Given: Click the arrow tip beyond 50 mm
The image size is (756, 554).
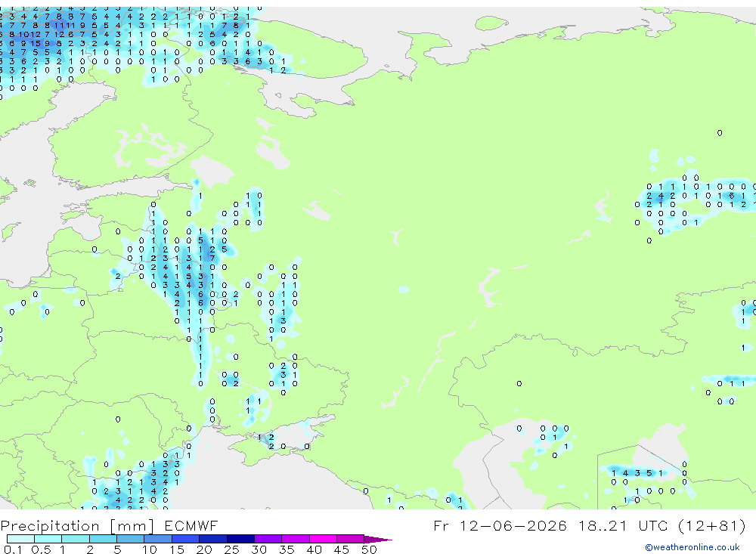Looking at the screenshot, I should coord(379,540).
